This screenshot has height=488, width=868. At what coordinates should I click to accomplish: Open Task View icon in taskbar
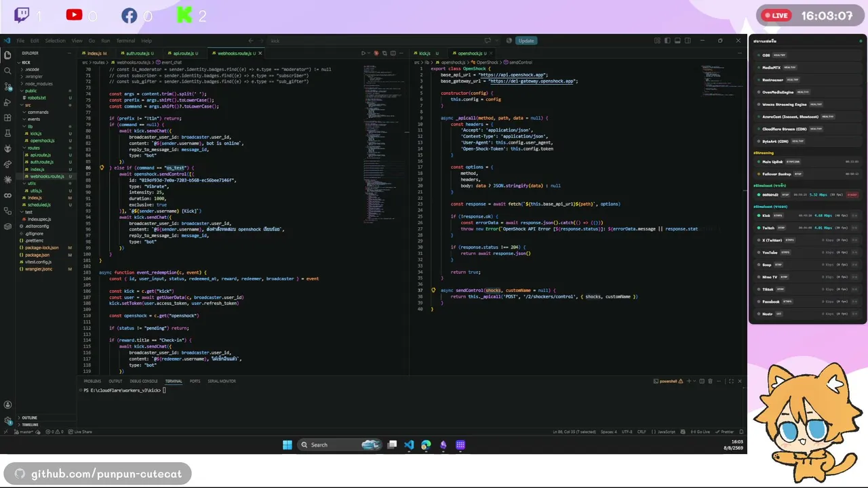(x=392, y=445)
